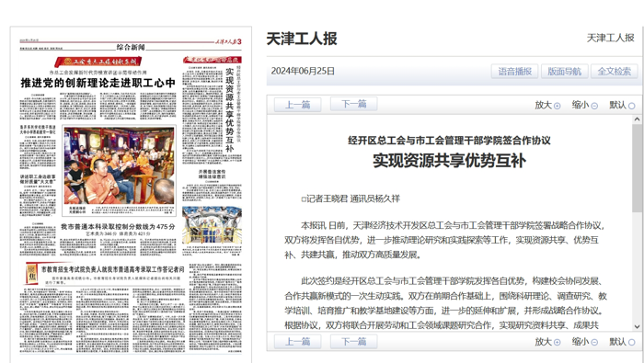Click the bottom 放大 zoom-in plus icon
The width and height of the screenshot is (644, 363).
click(557, 342)
